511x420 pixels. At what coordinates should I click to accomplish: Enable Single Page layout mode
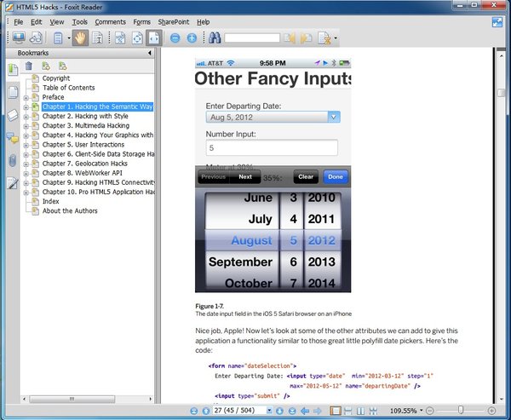(336, 411)
